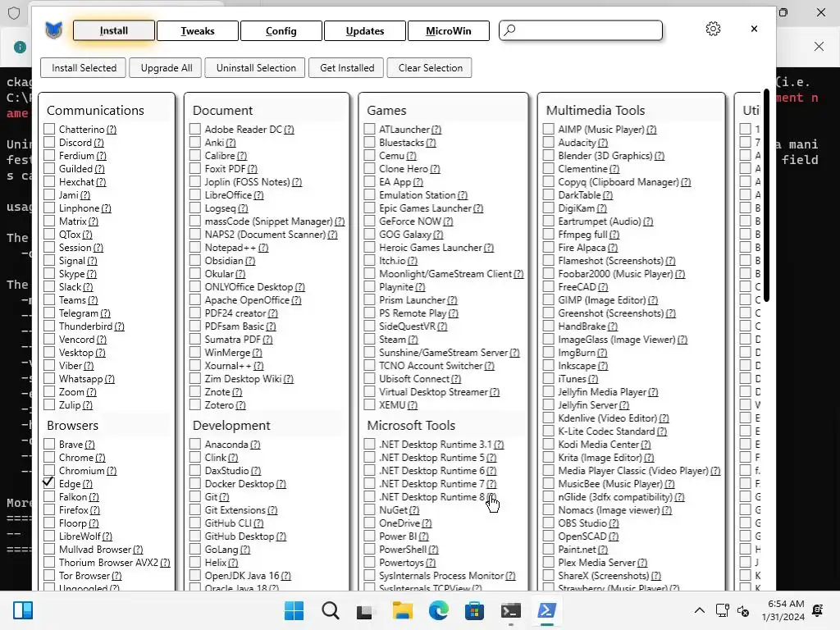This screenshot has height=630, width=840.
Task: Switch to the Config tab
Action: pyautogui.click(x=281, y=30)
